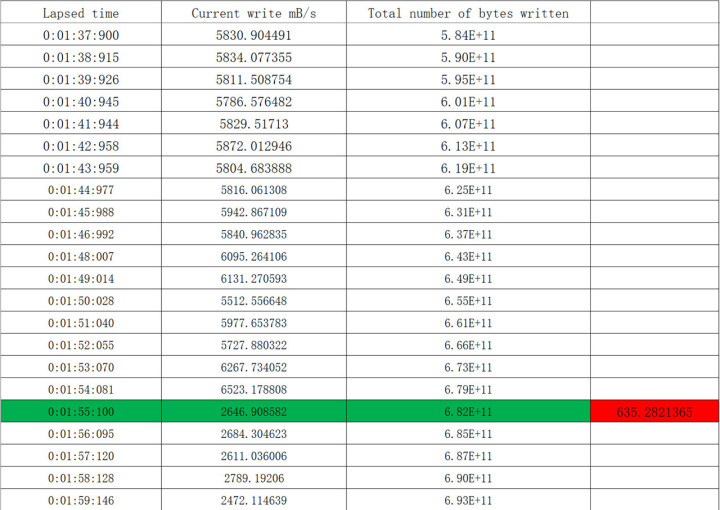The image size is (720, 510).
Task: Select bytes cell 5.84E+11
Action: [468, 34]
